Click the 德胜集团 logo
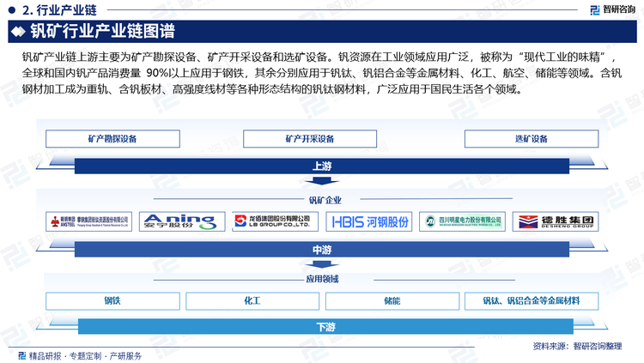The height and width of the screenshot is (363, 644). pyautogui.click(x=556, y=221)
